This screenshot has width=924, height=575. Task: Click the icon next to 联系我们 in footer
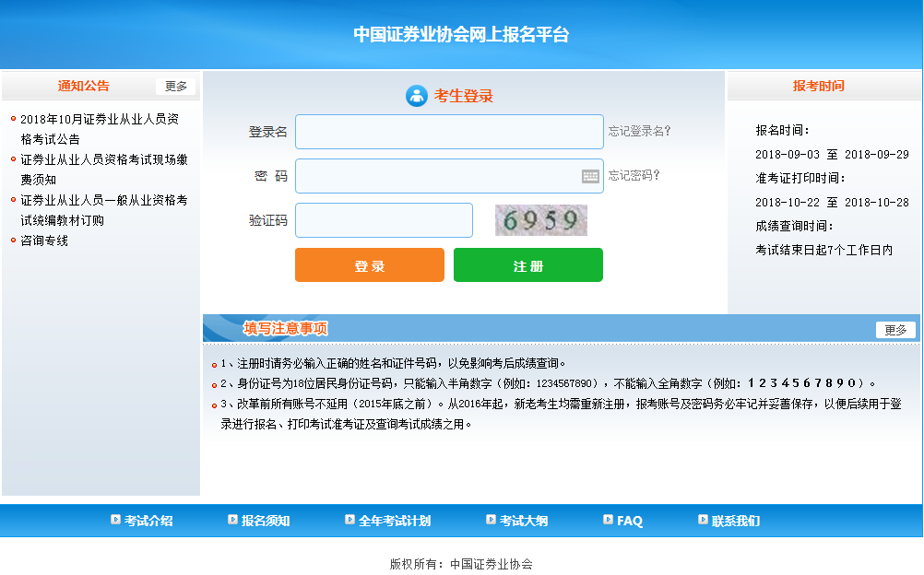[701, 520]
